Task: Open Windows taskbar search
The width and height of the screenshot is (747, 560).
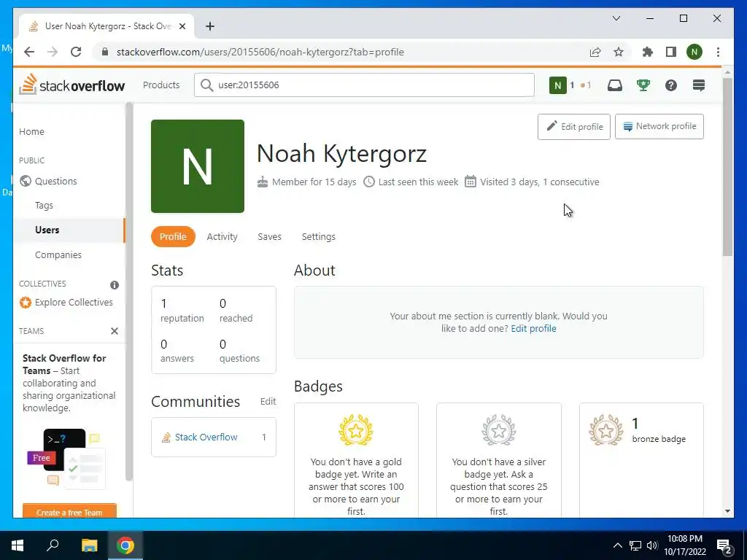Action: coord(53,545)
